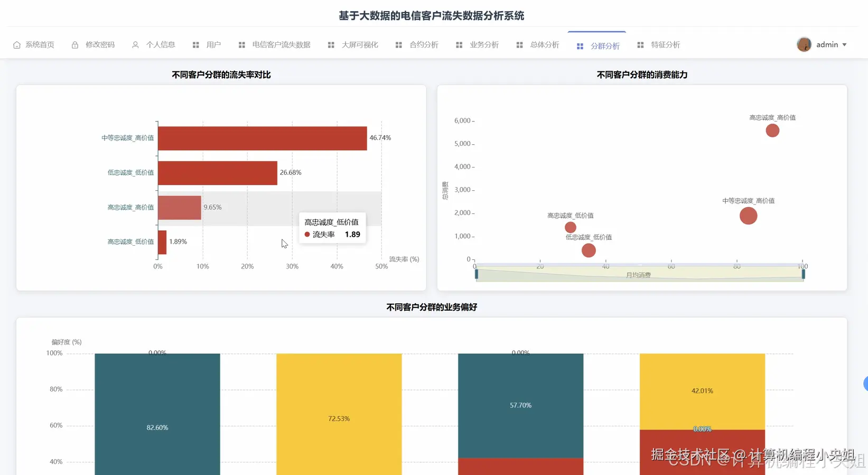Image resolution: width=868 pixels, height=475 pixels.
Task: Click the person icon beside 个人信息
Action: pyautogui.click(x=135, y=45)
